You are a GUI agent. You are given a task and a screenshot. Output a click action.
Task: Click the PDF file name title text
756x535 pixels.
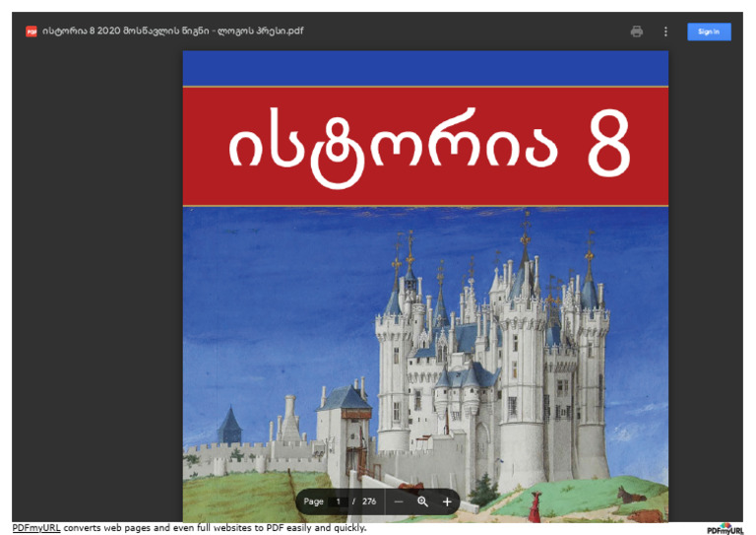(x=172, y=31)
